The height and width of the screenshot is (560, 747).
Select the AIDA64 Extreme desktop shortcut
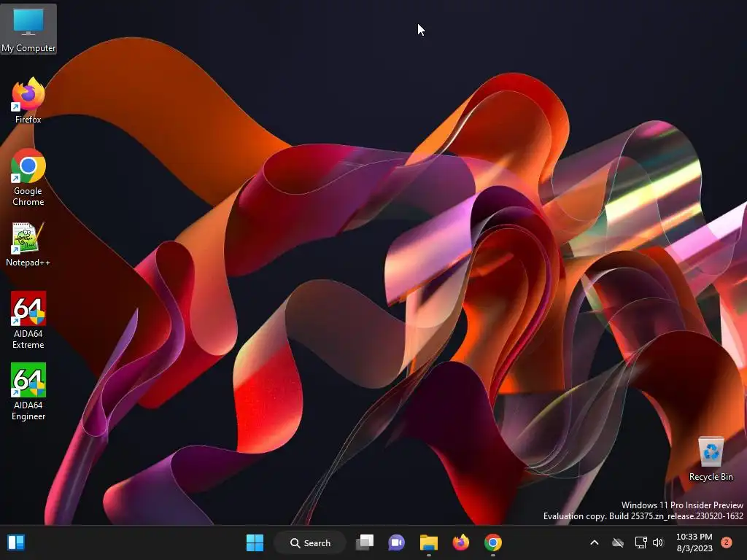[x=28, y=320]
